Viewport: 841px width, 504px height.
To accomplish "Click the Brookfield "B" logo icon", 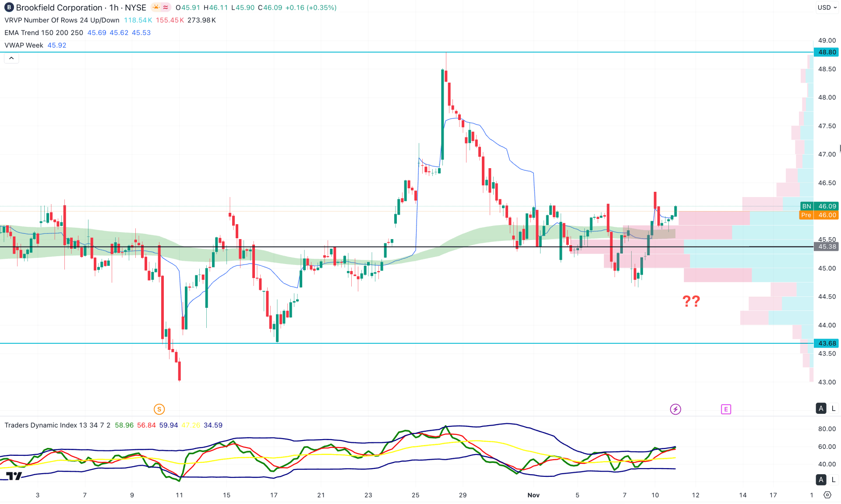I will point(8,7).
